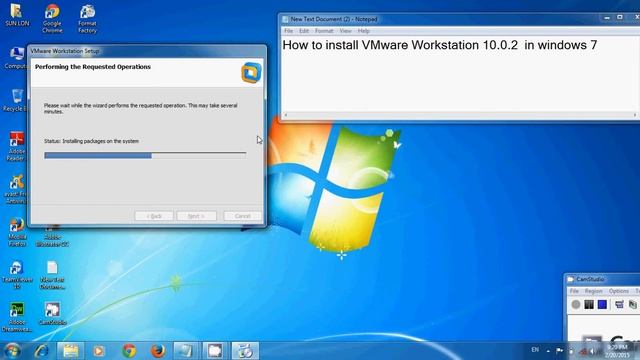This screenshot has width=640, height=360.
Task: Click the volume speaker icon in the tray
Action: [593, 351]
